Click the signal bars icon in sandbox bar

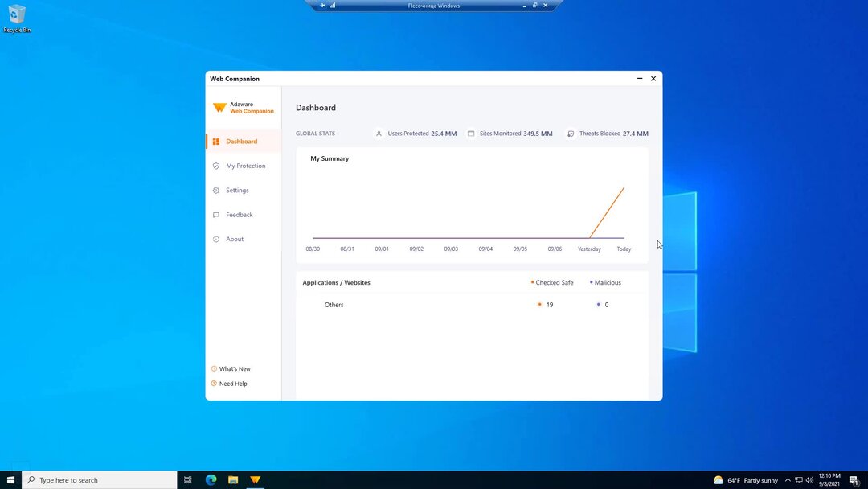point(333,6)
